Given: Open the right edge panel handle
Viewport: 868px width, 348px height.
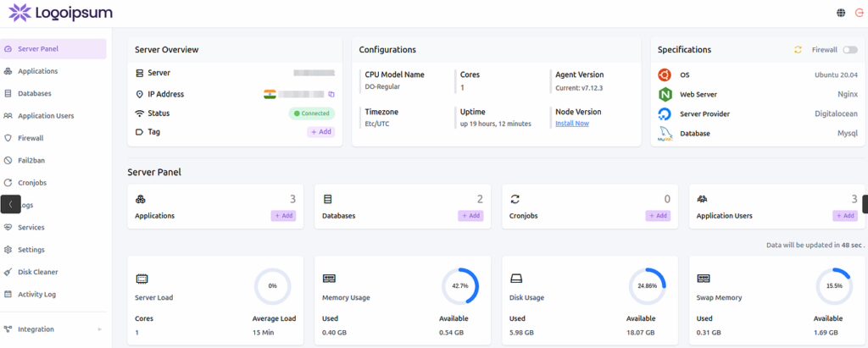Looking at the screenshot, I should [865, 204].
